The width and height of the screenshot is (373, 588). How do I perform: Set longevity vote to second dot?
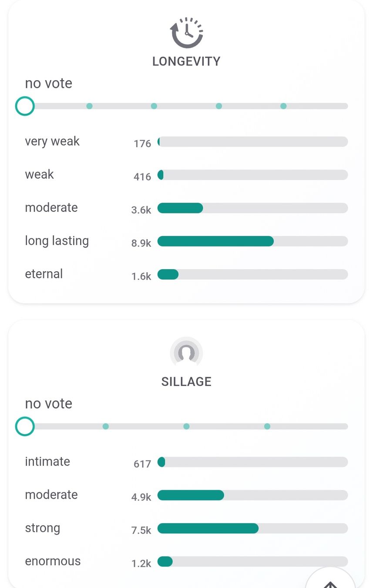[89, 106]
